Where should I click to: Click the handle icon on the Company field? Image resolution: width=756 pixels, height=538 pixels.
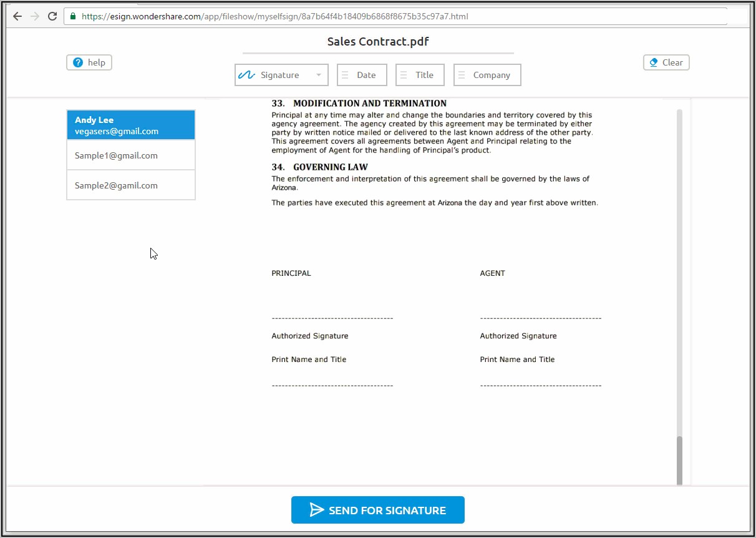(x=462, y=75)
